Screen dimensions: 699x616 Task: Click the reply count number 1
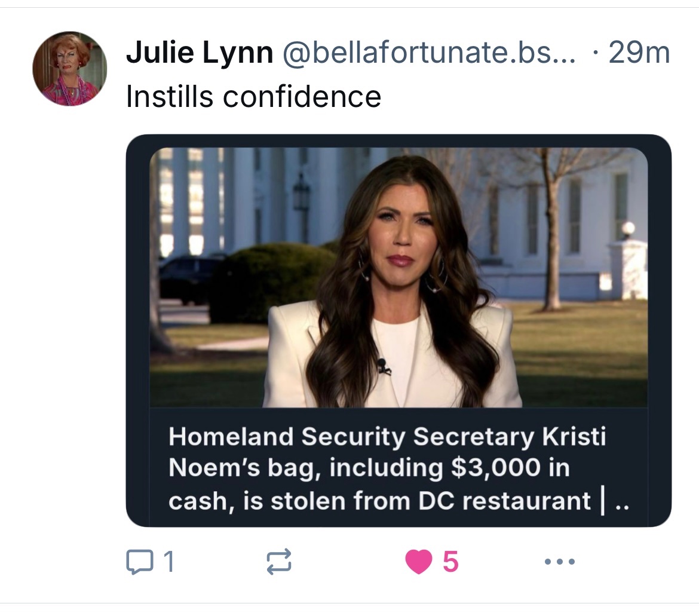point(168,562)
